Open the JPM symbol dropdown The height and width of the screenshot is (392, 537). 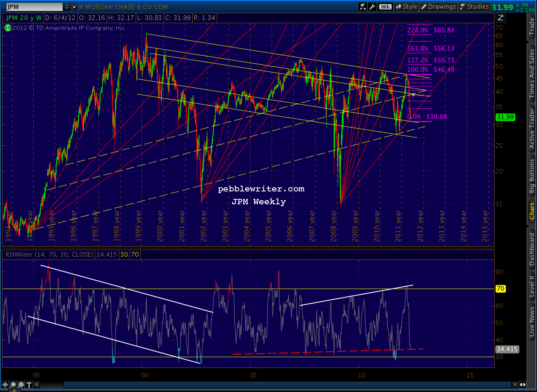click(x=66, y=6)
